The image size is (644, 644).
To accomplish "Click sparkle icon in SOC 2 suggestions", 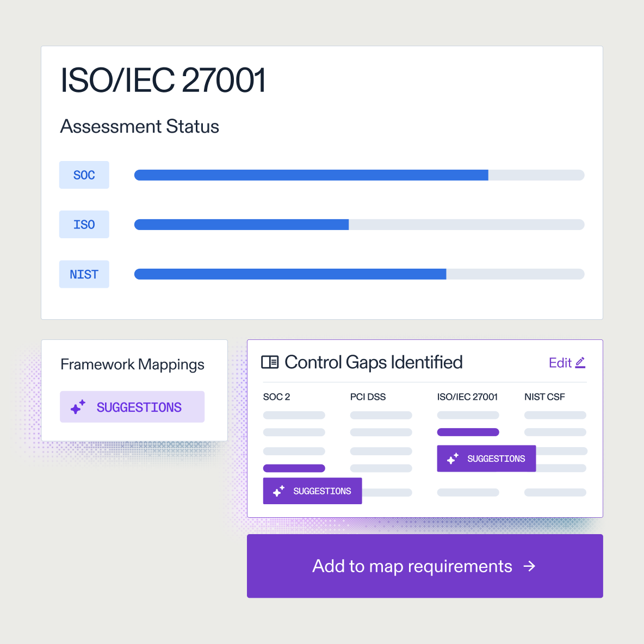I will [278, 491].
